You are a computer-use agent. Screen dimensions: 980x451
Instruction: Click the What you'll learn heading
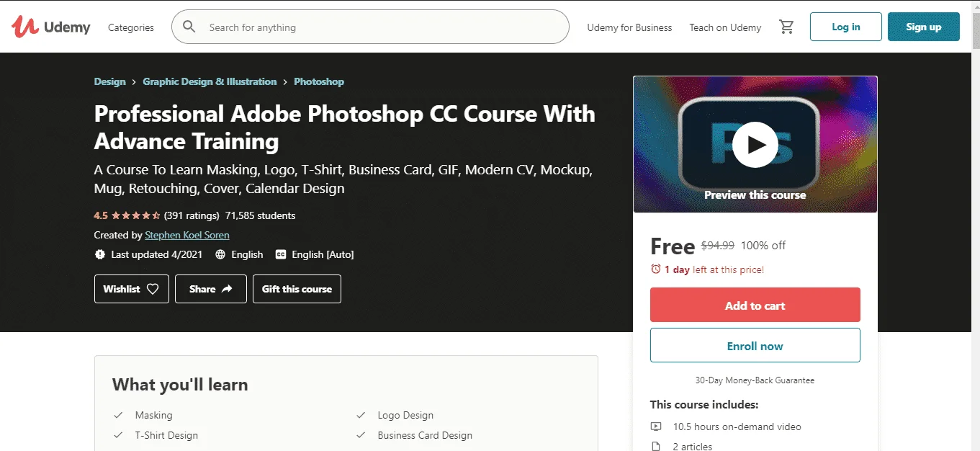coord(180,385)
